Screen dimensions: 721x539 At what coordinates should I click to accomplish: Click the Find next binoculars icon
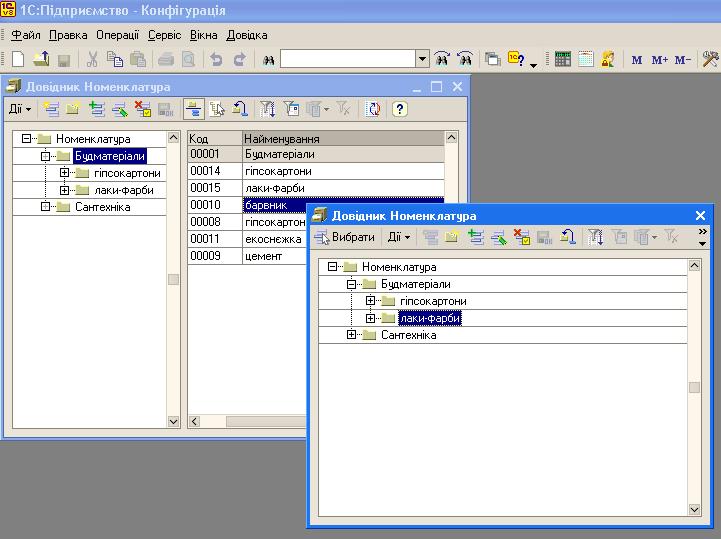pos(442,59)
